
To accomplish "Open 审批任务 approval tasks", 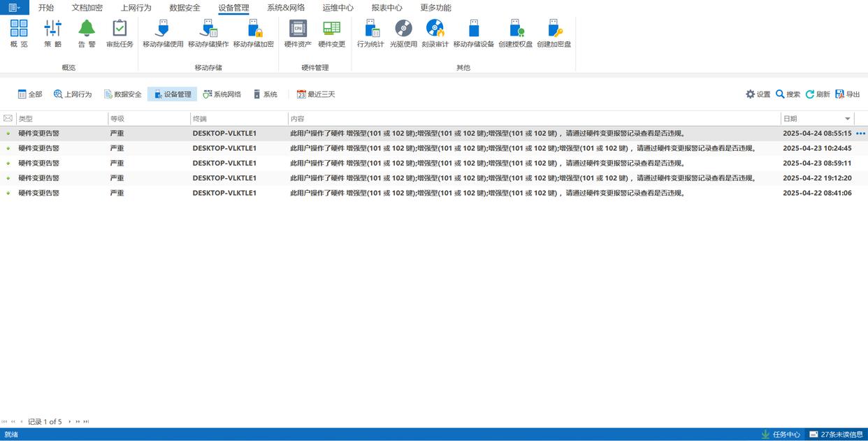I will (x=120, y=34).
